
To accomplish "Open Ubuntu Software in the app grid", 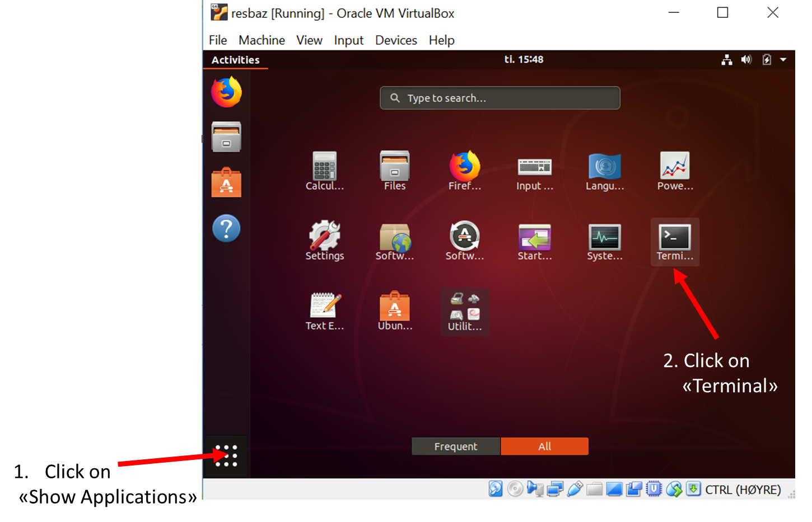I will pyautogui.click(x=395, y=311).
